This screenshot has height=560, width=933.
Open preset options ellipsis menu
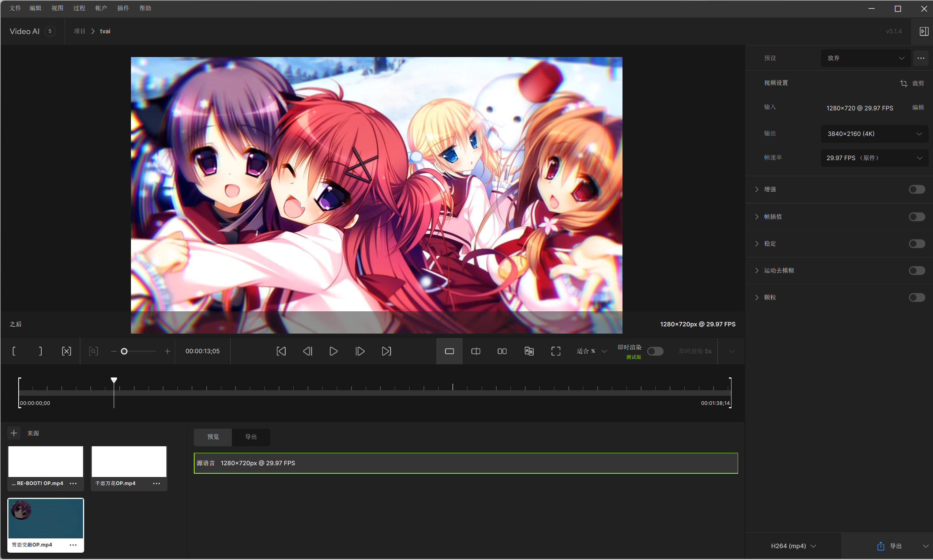tap(921, 58)
